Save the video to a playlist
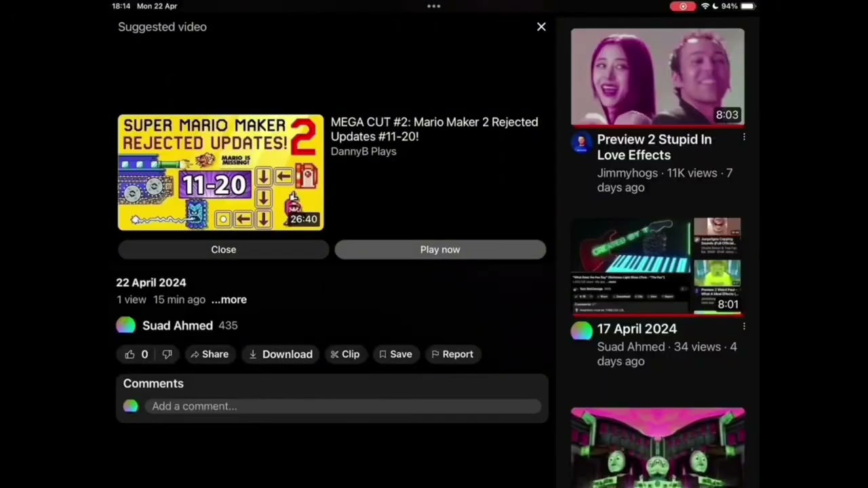 click(395, 354)
